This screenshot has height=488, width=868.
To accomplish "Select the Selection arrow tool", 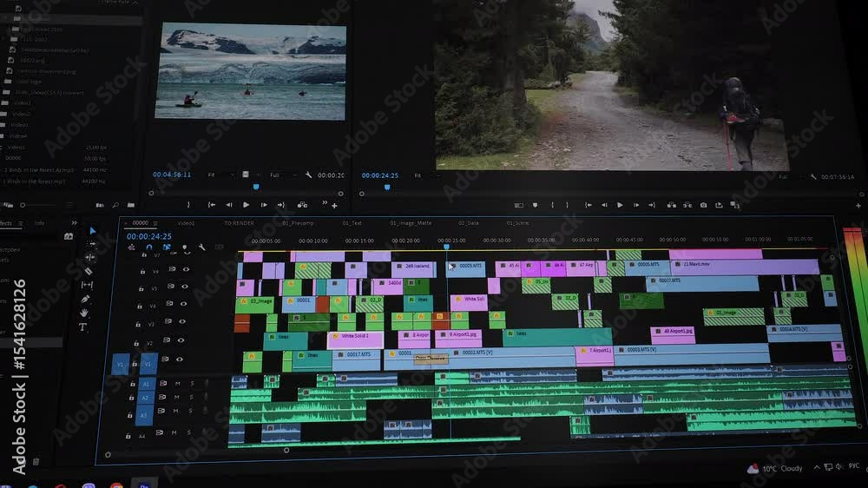I will point(93,230).
